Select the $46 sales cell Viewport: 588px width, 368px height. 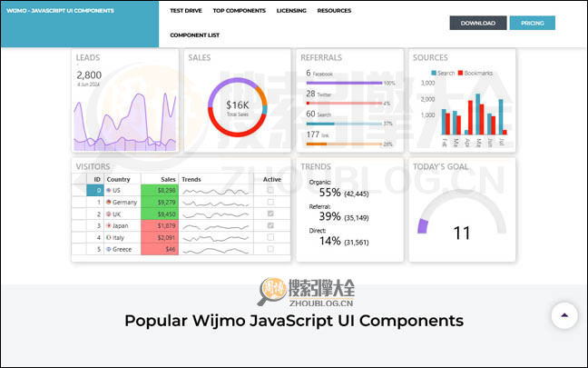pos(160,249)
